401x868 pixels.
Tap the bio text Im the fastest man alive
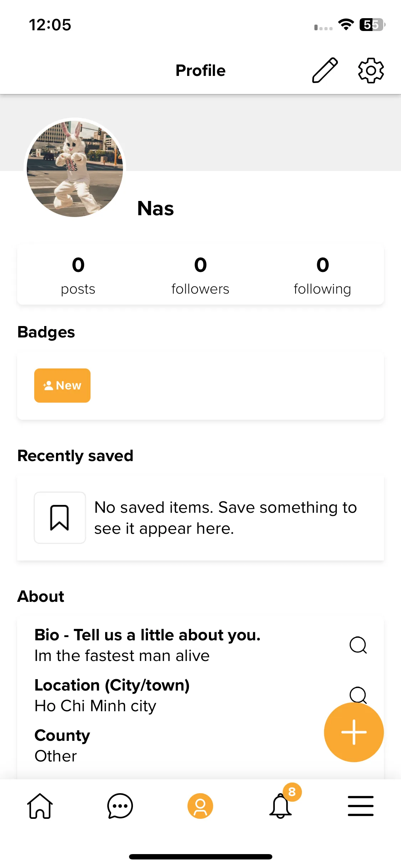[x=122, y=656]
